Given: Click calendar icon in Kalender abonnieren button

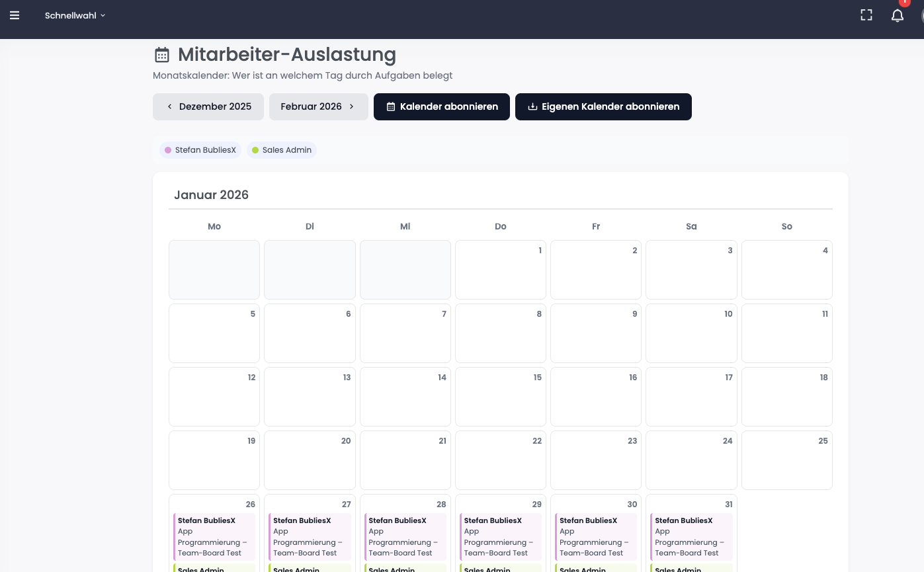Looking at the screenshot, I should point(391,106).
